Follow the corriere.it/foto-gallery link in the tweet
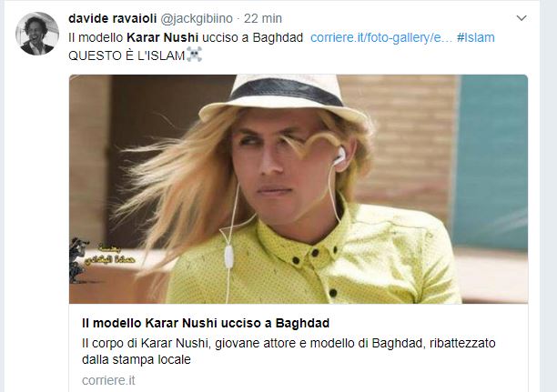This screenshot has height=392, width=557. [x=381, y=37]
